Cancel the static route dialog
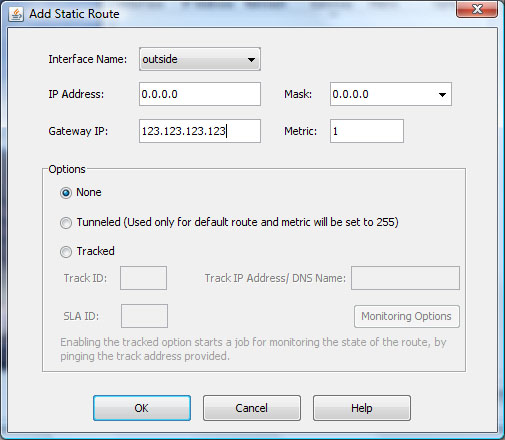505x440 pixels. point(252,408)
